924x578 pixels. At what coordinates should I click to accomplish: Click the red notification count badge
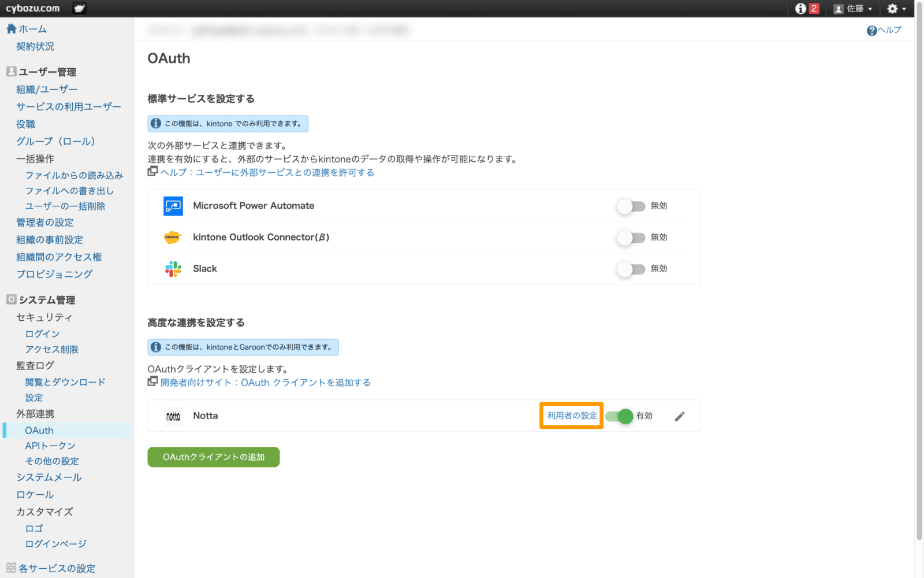point(814,9)
